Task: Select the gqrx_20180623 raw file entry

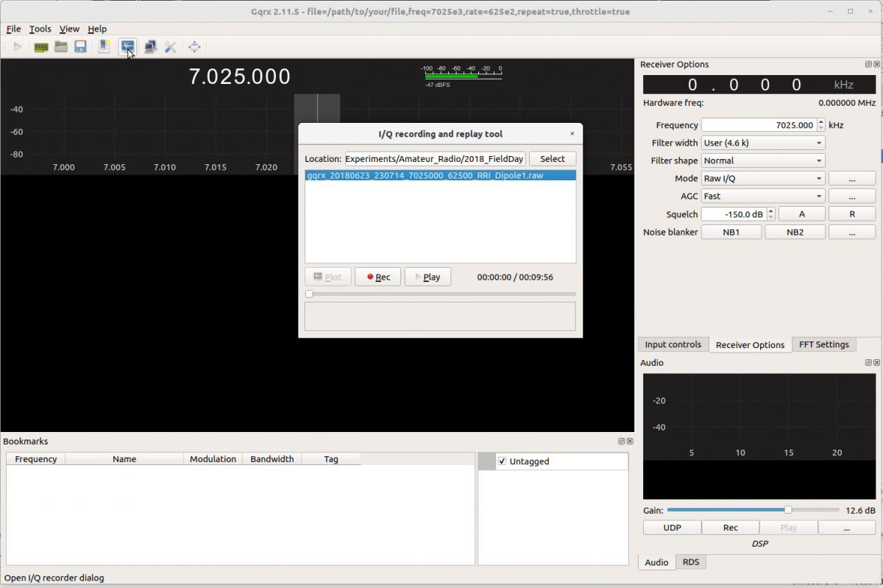Action: tap(425, 176)
